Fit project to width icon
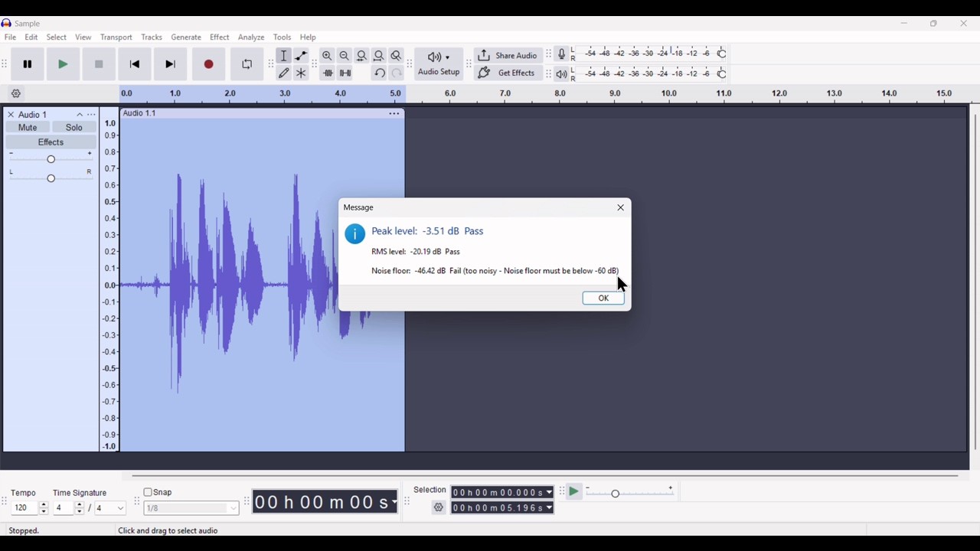The image size is (980, 551). click(379, 56)
